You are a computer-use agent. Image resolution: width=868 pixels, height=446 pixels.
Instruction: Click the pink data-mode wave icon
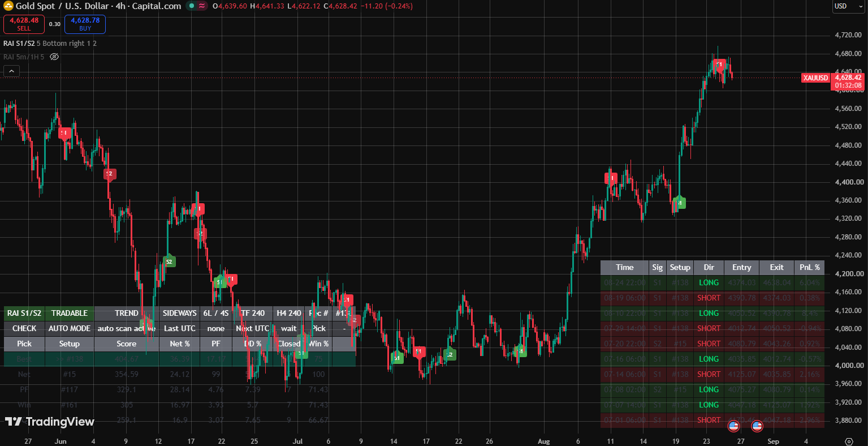(202, 6)
